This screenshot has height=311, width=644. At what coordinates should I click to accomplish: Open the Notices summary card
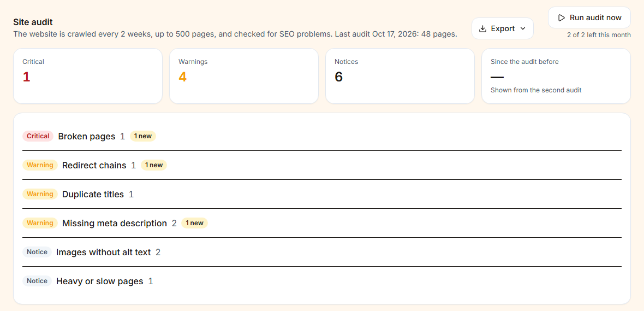point(400,76)
